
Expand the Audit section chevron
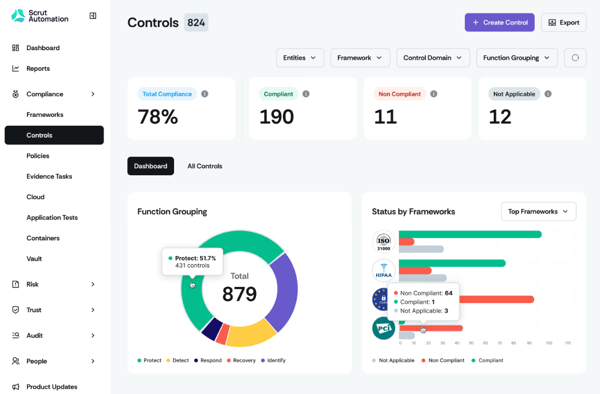[93, 335]
